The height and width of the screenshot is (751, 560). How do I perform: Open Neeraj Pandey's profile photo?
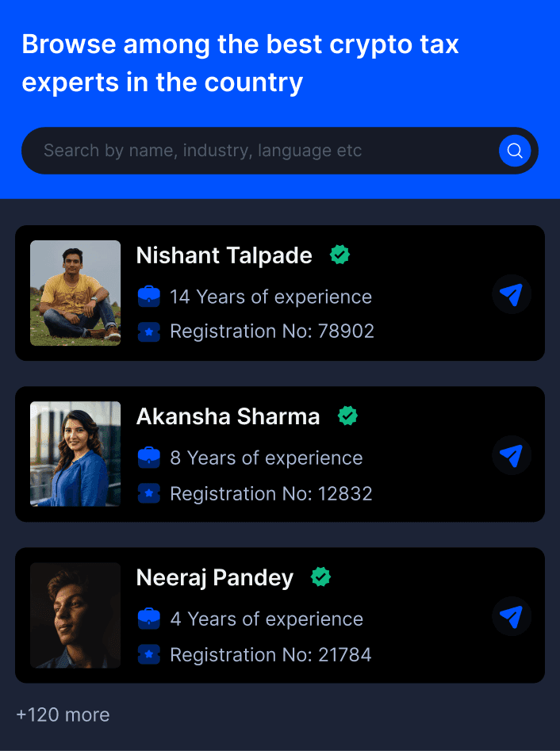(75, 615)
